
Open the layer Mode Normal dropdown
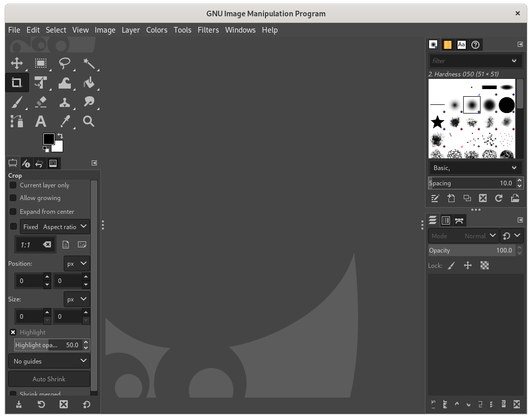point(463,236)
